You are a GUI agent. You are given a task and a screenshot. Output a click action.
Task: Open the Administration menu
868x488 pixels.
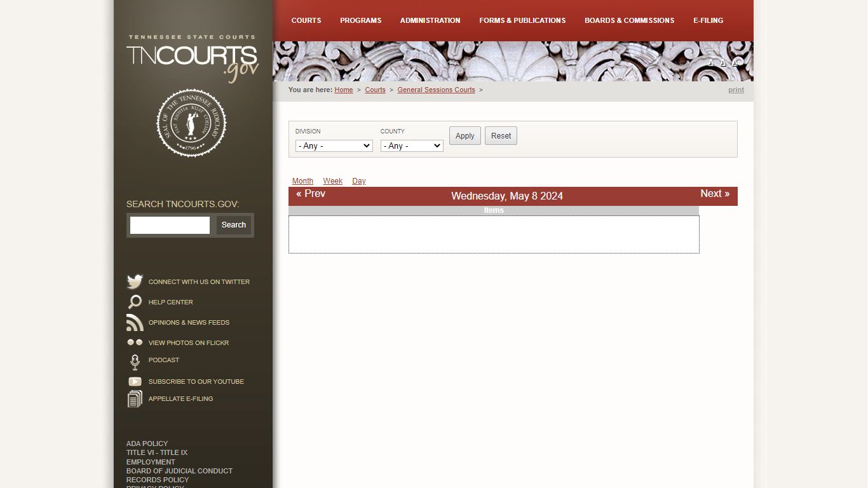(430, 20)
